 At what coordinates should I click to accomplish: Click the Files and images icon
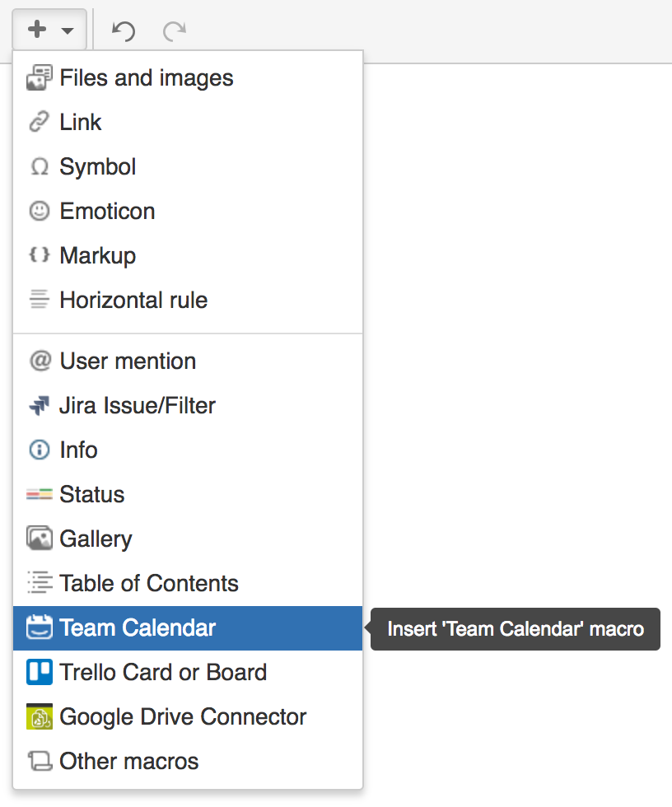(40, 78)
